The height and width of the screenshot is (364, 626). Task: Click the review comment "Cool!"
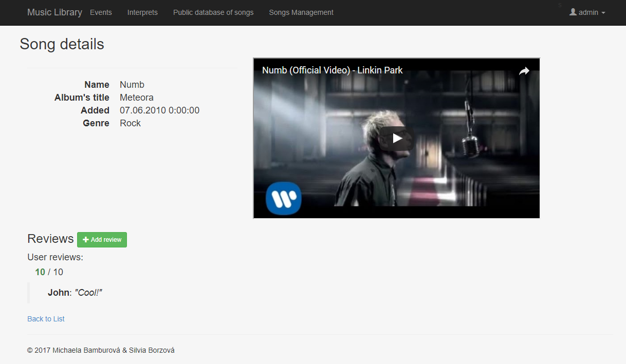click(88, 293)
